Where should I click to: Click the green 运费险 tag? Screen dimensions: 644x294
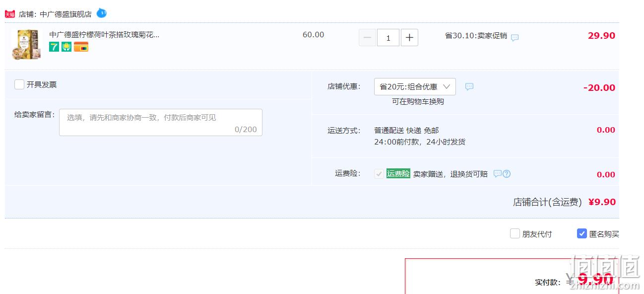tap(398, 174)
